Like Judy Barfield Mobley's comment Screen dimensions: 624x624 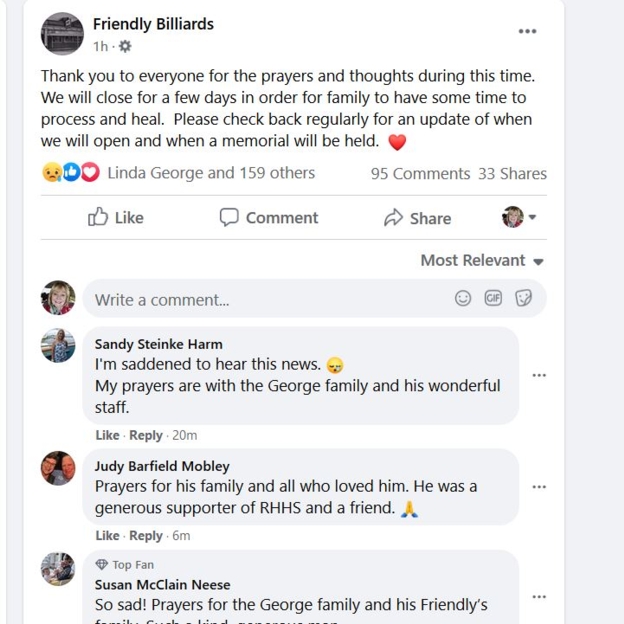[x=107, y=535]
